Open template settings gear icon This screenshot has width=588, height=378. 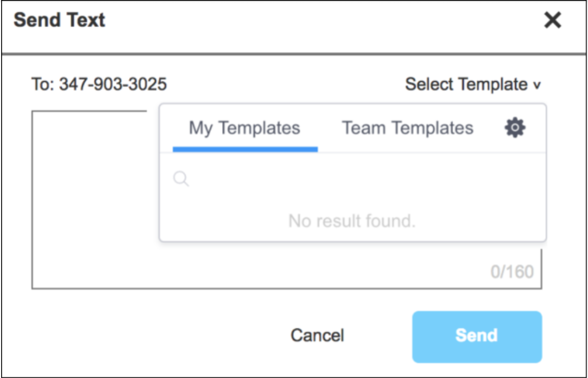(x=514, y=128)
